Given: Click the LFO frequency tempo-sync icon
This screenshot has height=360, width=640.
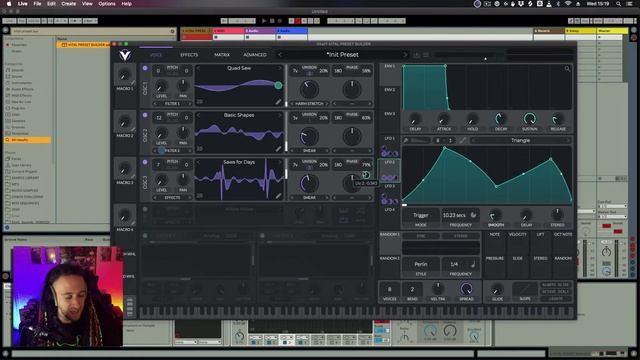Looking at the screenshot, I should coord(473,215).
